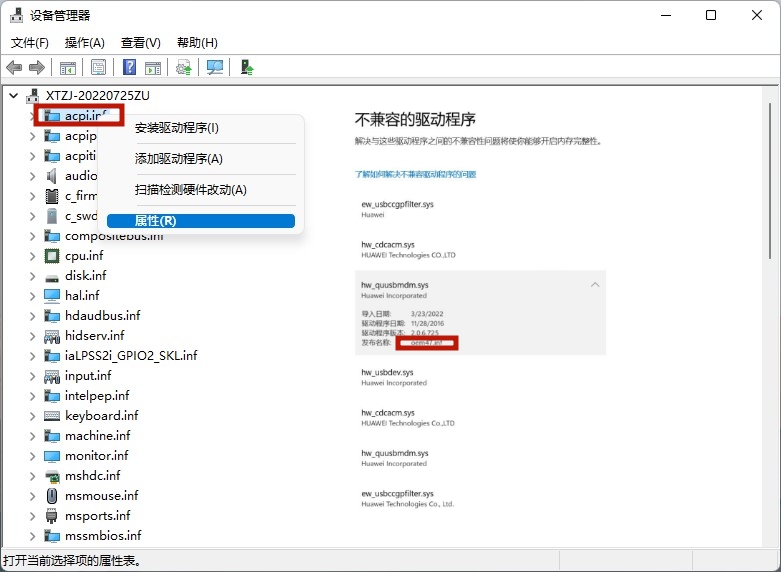Click the msmouse.inf mouse icon

click(52, 496)
